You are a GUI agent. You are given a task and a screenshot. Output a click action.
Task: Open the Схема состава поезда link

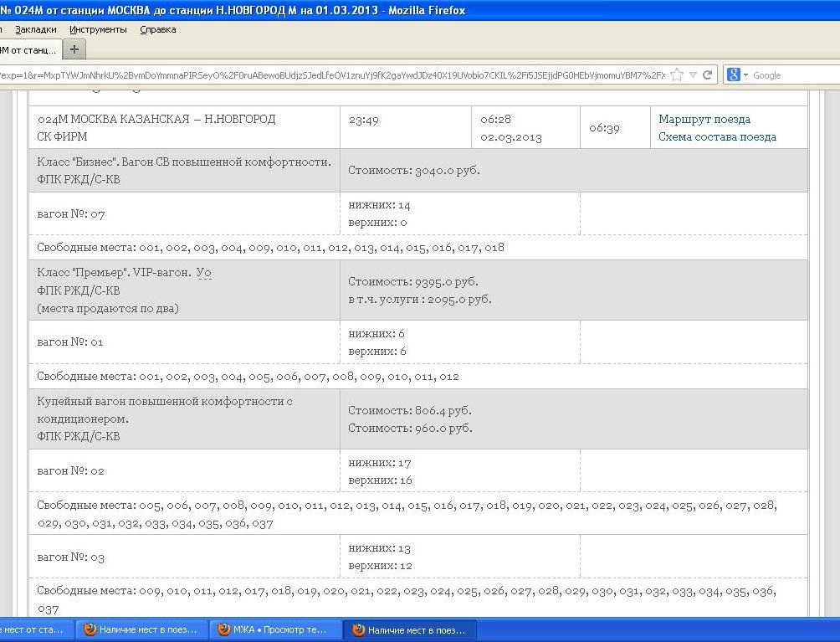(x=717, y=137)
